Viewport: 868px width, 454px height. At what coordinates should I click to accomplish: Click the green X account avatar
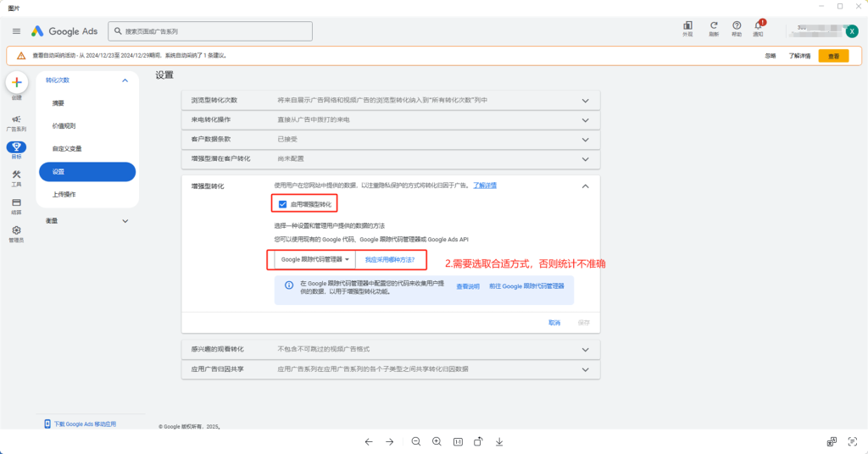point(852,31)
